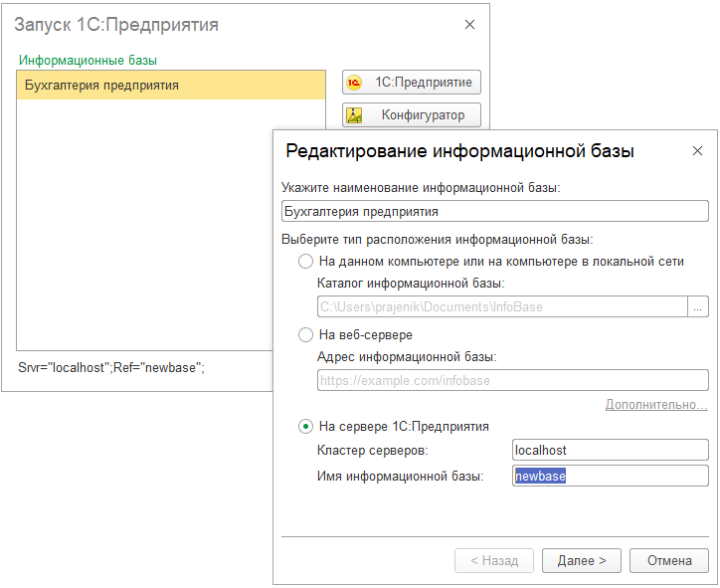
Task: Browse catalog with the ellipsis button
Action: pyautogui.click(x=698, y=306)
